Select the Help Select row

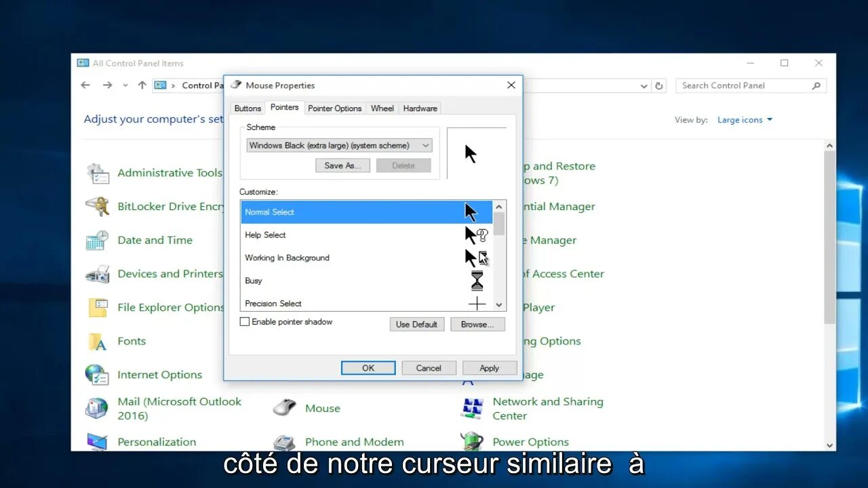pos(367,235)
